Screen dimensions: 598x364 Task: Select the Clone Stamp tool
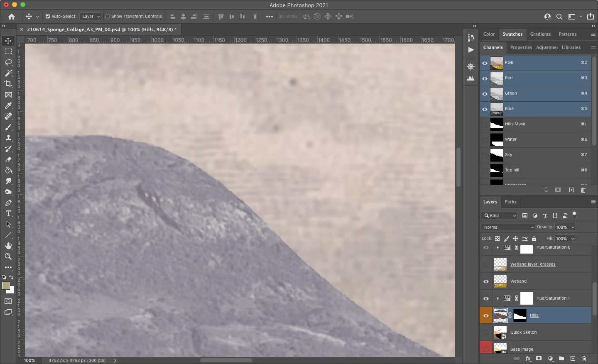coord(8,138)
